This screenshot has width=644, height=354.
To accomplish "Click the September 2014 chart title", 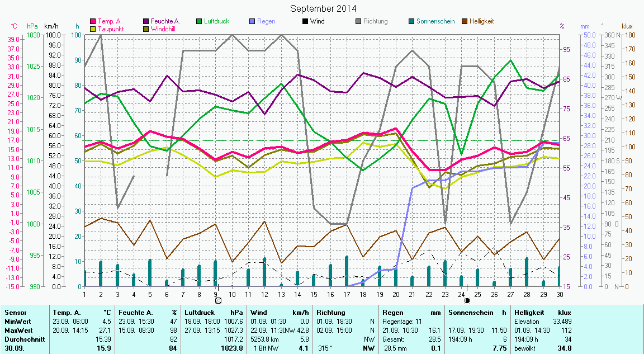I will pyautogui.click(x=323, y=9).
